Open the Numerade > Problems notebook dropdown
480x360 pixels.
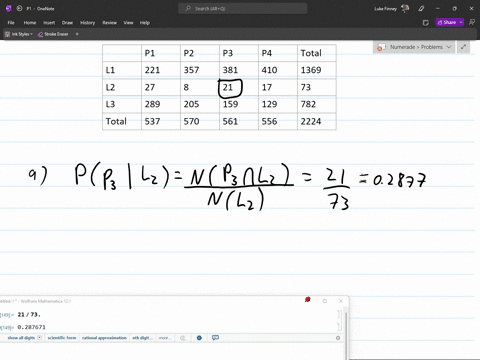tap(414, 47)
